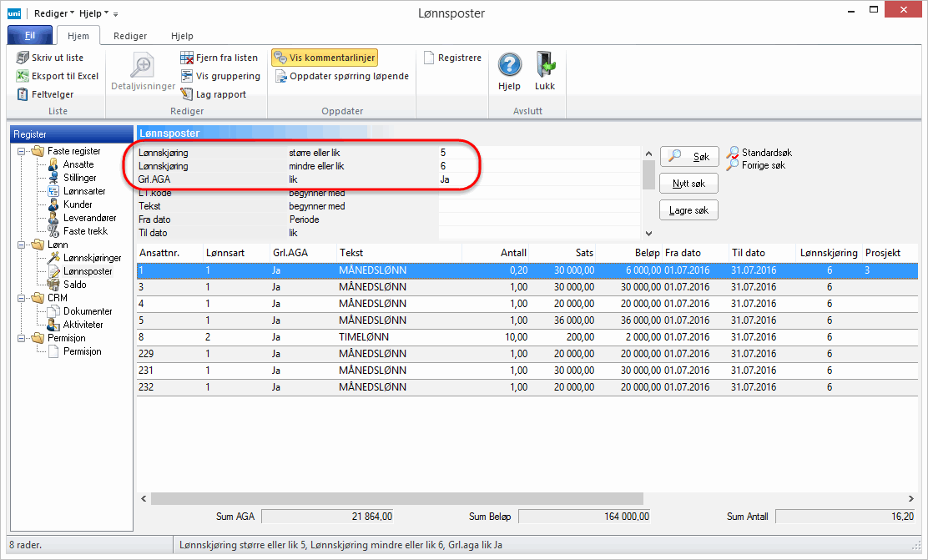Click the Lukk exit icon
This screenshot has height=560, width=928.
[x=545, y=65]
